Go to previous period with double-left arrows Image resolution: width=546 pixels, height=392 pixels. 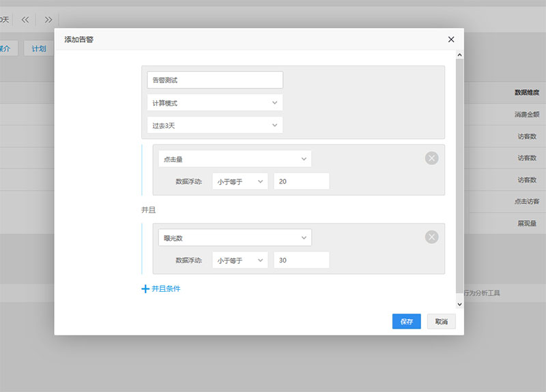click(25, 20)
